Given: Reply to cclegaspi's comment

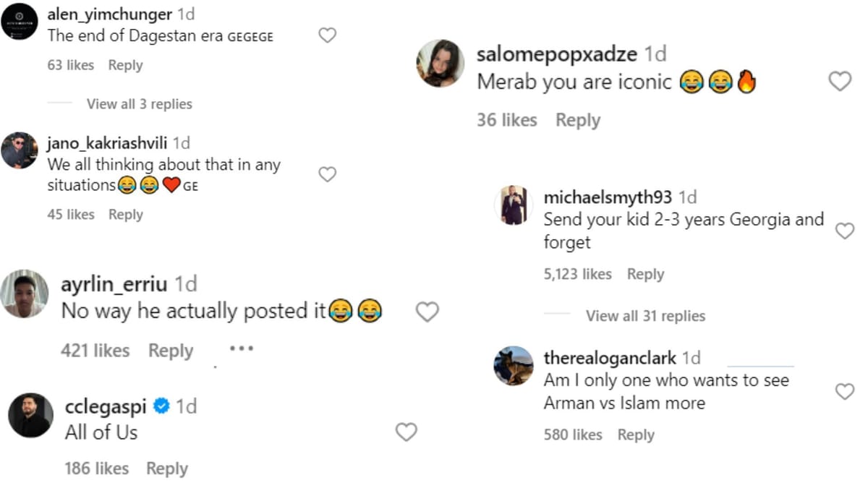Looking at the screenshot, I should point(166,468).
